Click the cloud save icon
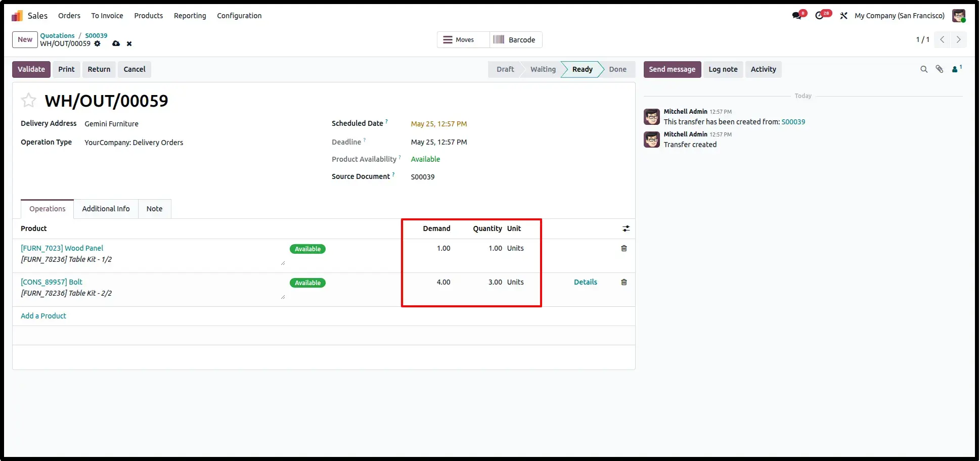Image resolution: width=980 pixels, height=461 pixels. pos(116,43)
